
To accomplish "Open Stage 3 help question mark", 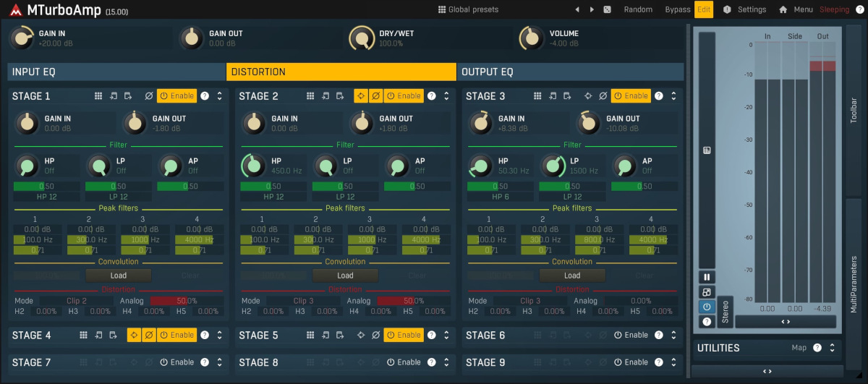I will [659, 96].
